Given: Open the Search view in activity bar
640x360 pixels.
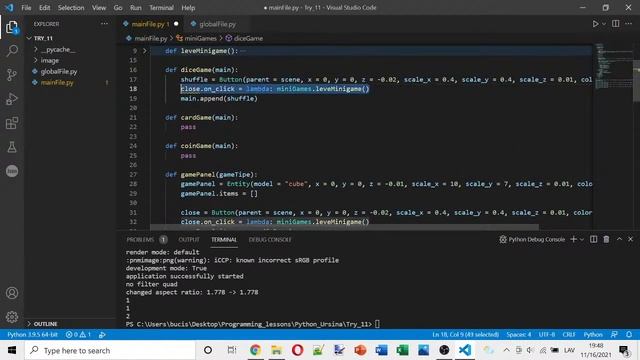Looking at the screenshot, I should [x=12, y=51].
